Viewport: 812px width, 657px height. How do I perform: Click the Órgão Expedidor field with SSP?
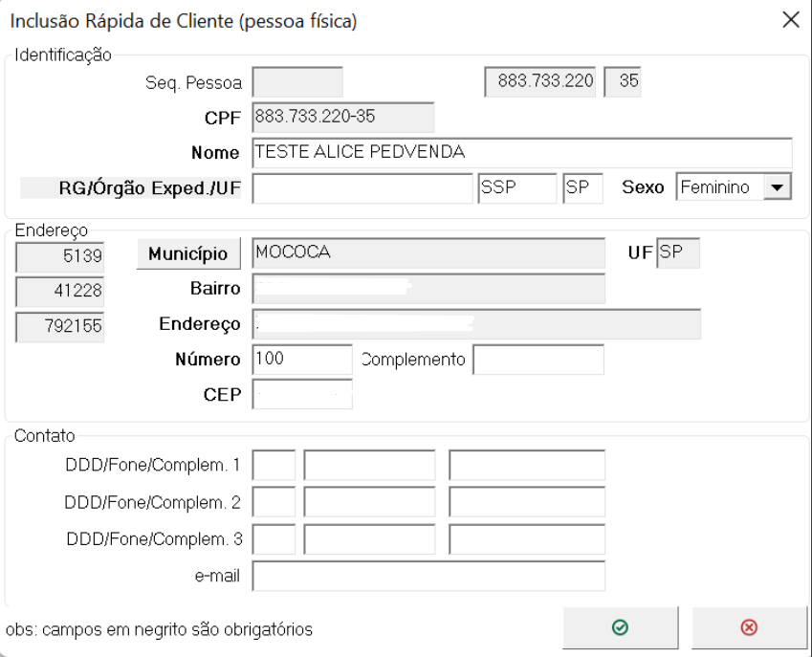[x=517, y=188]
